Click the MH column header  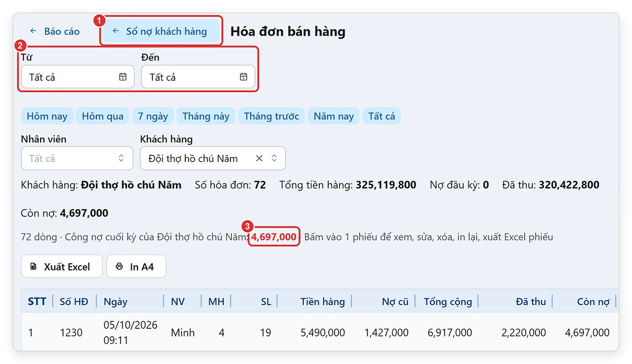(x=216, y=301)
